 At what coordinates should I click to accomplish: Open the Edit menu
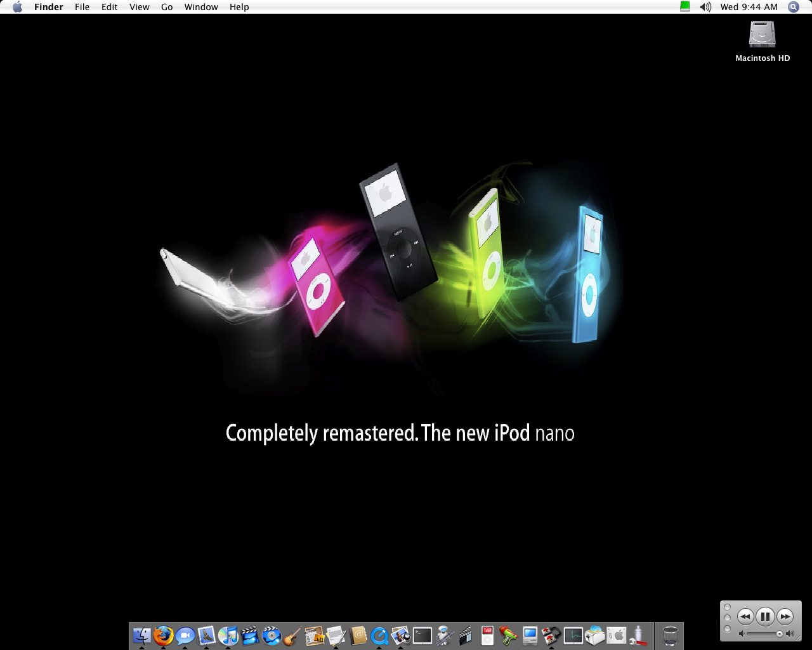tap(110, 7)
